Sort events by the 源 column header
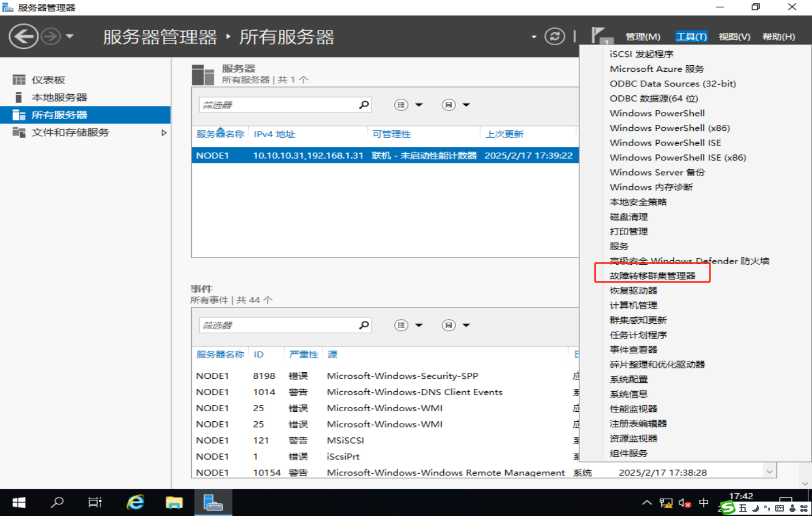 click(x=332, y=354)
